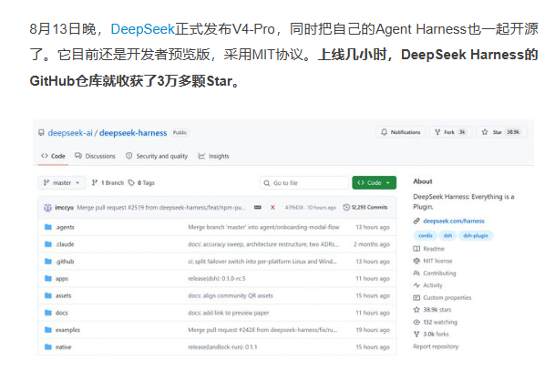Open the deepseek-ai organization link

pos(70,133)
